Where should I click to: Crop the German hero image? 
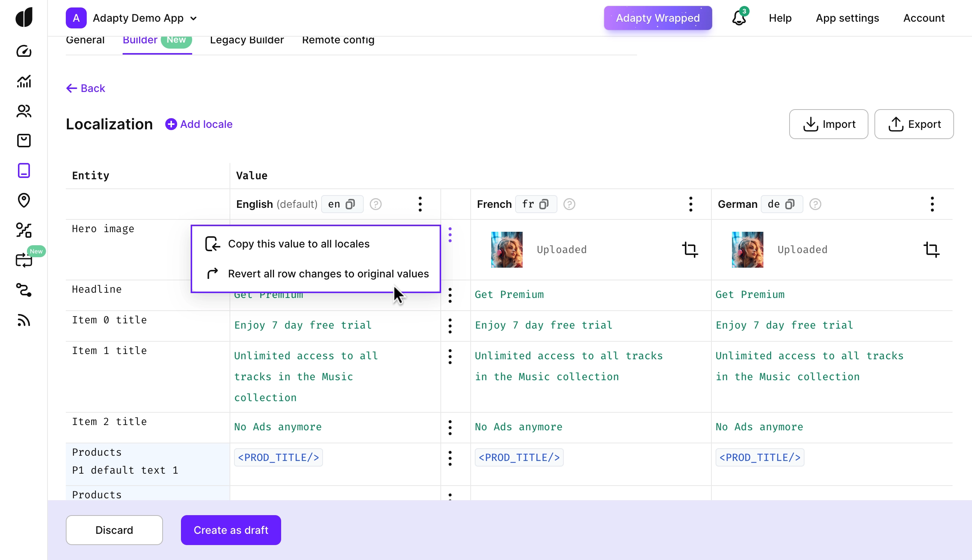click(932, 249)
